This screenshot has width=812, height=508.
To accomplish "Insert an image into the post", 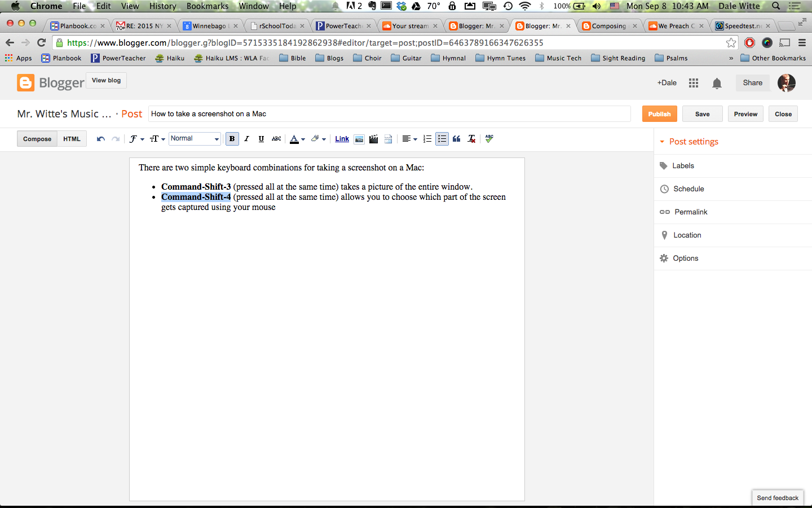I will click(x=359, y=139).
